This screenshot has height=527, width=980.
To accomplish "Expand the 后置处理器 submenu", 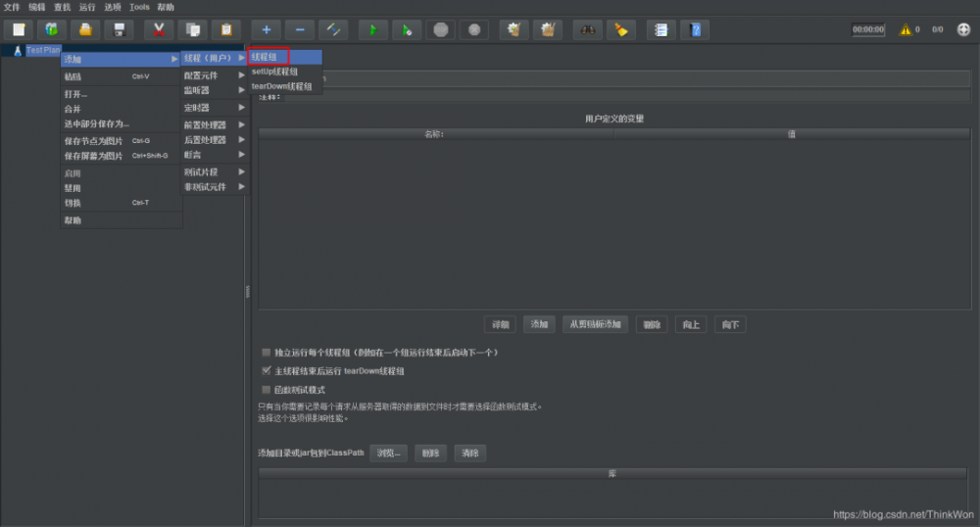I will pos(215,140).
